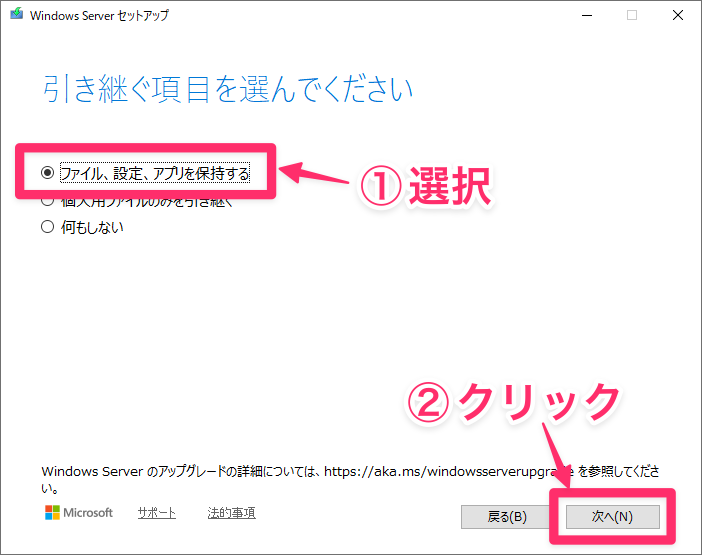702x555 pixels.
Task: Choose the 個人用ファイルのみを引き継ぐ radio option
Action: pos(47,201)
